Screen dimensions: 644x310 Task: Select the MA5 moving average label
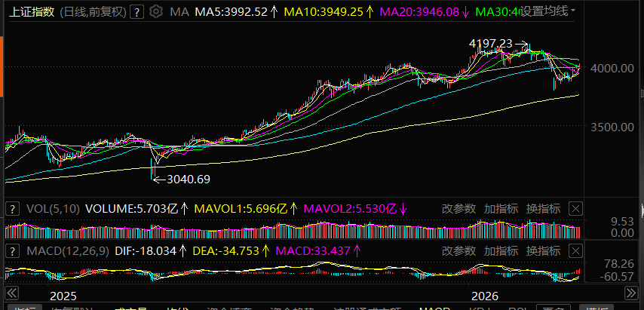pyautogui.click(x=231, y=12)
